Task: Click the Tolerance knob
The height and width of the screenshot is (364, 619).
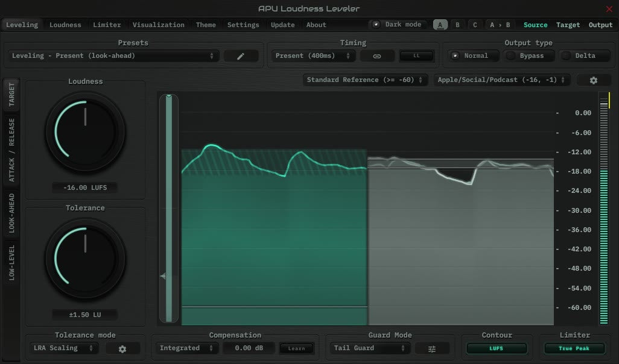Action: click(85, 259)
